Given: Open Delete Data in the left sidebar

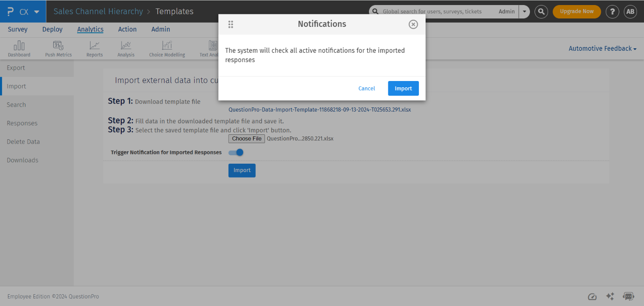Looking at the screenshot, I should click(x=37, y=142).
